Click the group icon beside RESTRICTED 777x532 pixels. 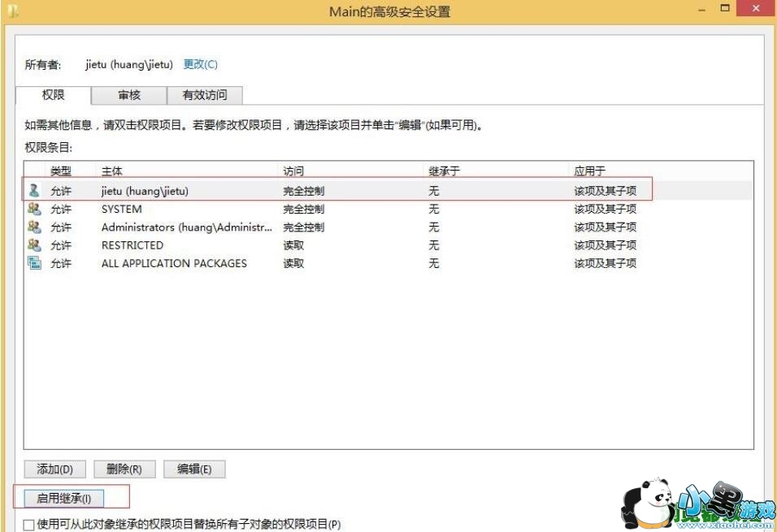[34, 245]
